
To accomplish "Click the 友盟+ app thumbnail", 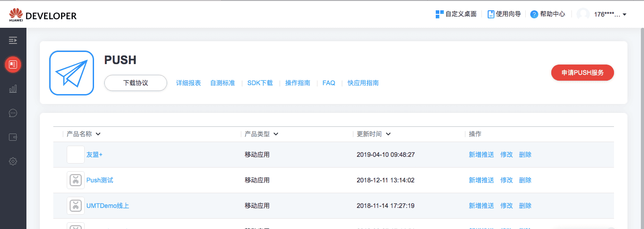I will tap(76, 155).
